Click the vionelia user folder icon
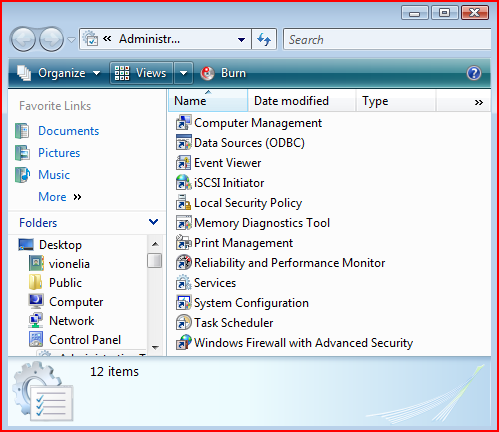 [36, 263]
